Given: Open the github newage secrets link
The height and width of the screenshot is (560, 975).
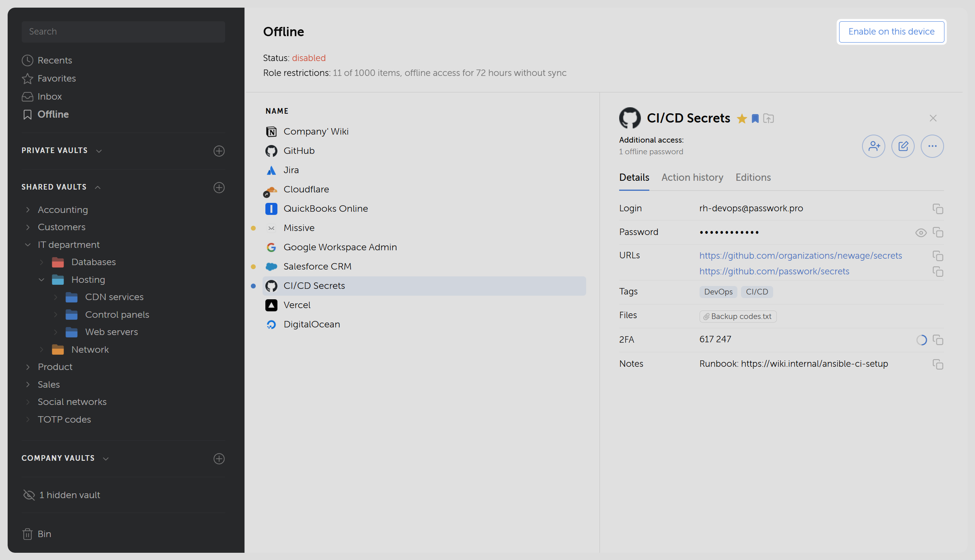Looking at the screenshot, I should (801, 255).
